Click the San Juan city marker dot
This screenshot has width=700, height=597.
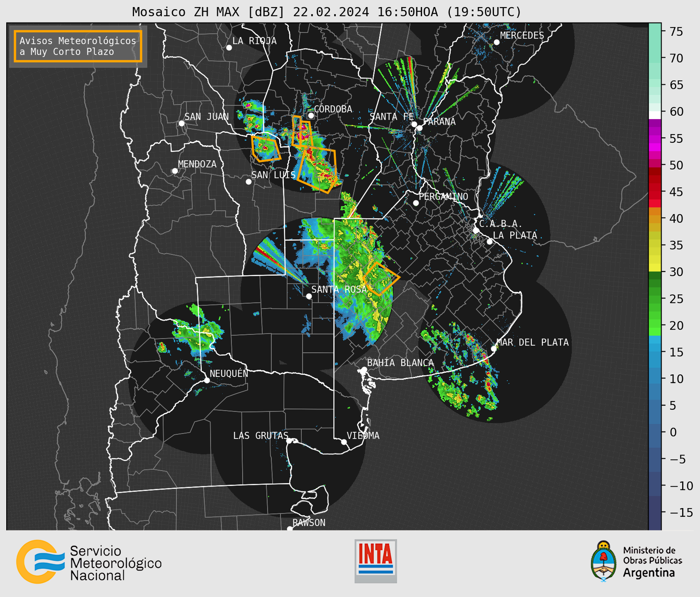pos(181,123)
